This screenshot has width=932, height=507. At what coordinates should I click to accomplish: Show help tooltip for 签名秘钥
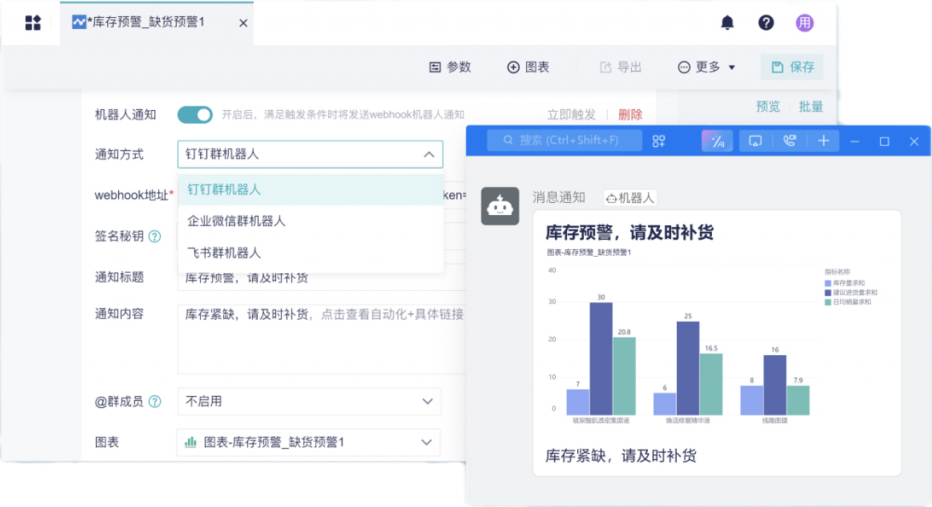[155, 237]
